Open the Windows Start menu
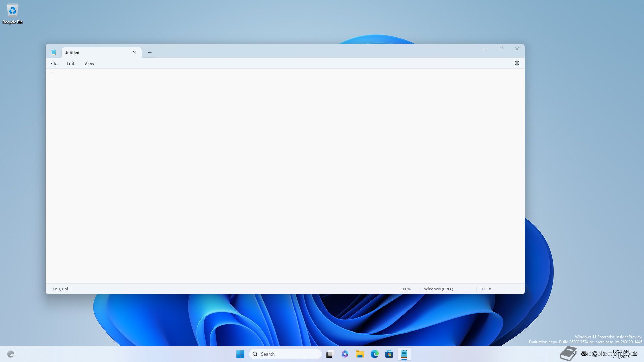Image resolution: width=644 pixels, height=362 pixels. coord(240,354)
